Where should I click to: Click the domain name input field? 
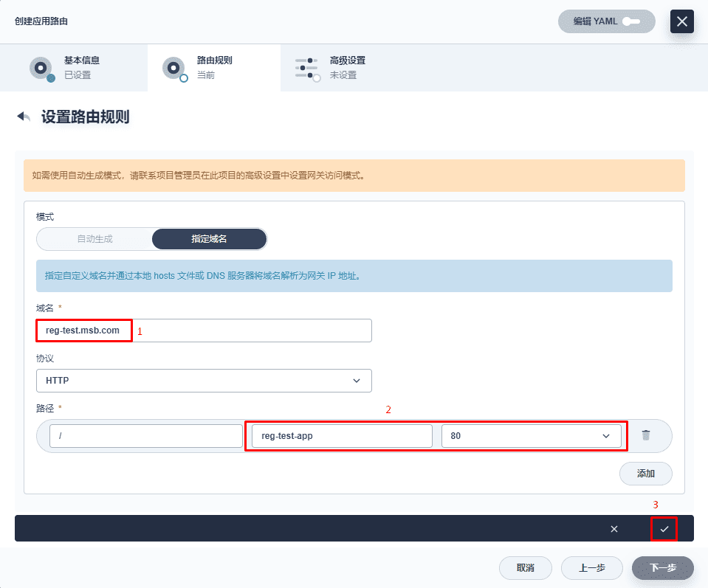click(x=204, y=331)
